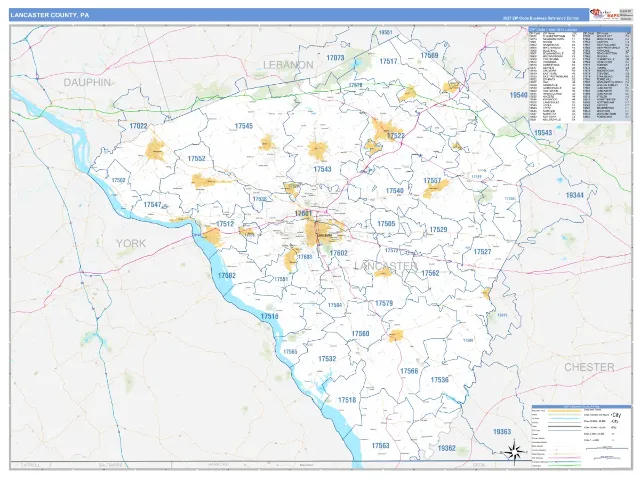Click the 'LANCASTER COUNTY, PA' map title
Viewport: 640px width, 480px height.
pyautogui.click(x=50, y=15)
